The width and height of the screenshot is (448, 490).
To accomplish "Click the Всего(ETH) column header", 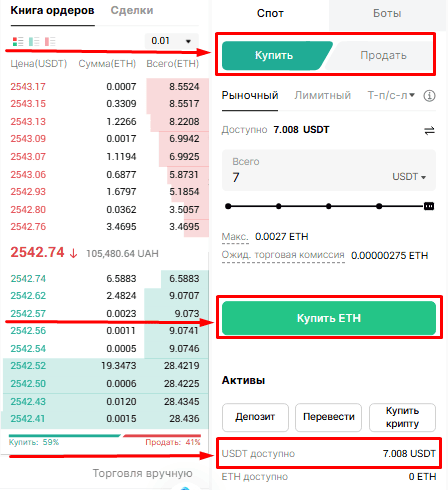I will 173,64.
